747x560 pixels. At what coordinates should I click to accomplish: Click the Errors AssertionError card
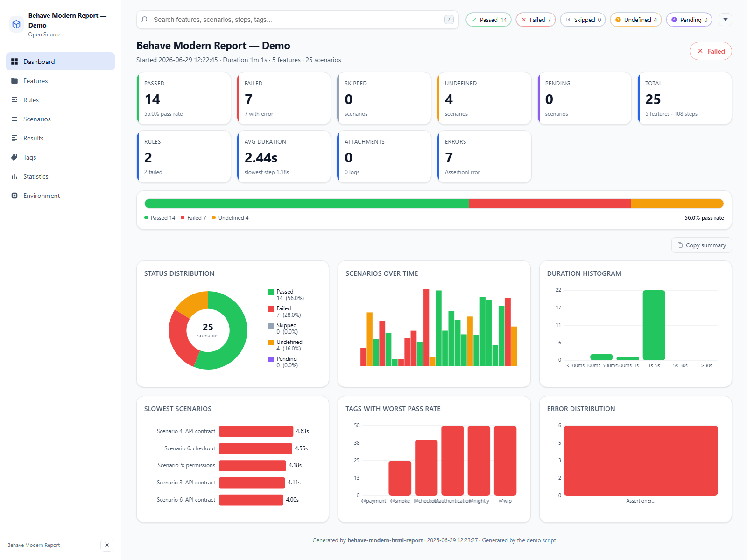tap(485, 157)
